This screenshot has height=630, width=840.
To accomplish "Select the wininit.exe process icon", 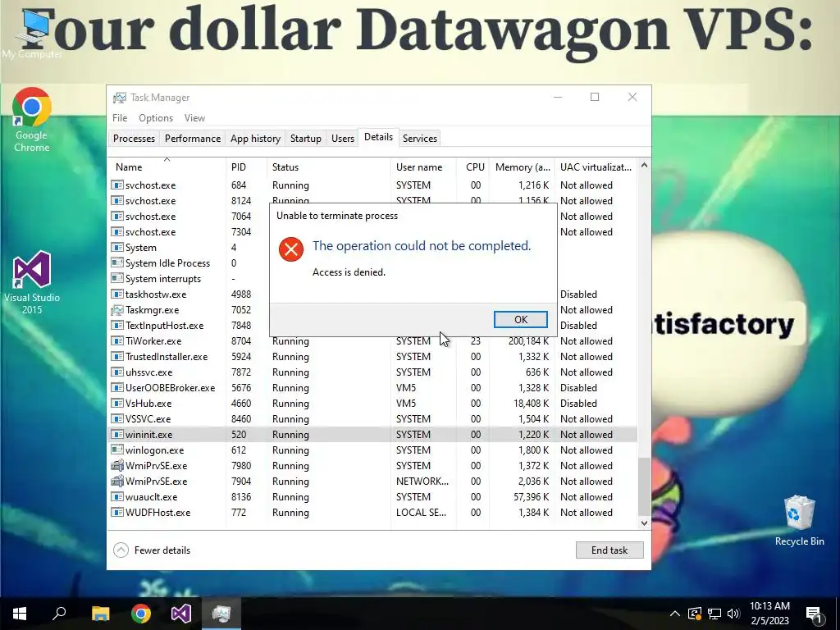I will coord(117,434).
